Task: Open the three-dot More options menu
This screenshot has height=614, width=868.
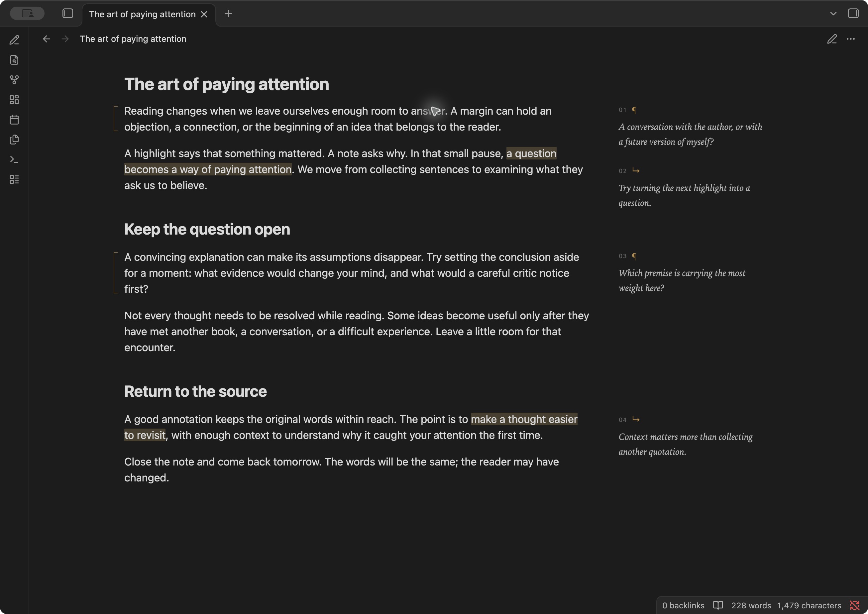Action: [x=851, y=39]
